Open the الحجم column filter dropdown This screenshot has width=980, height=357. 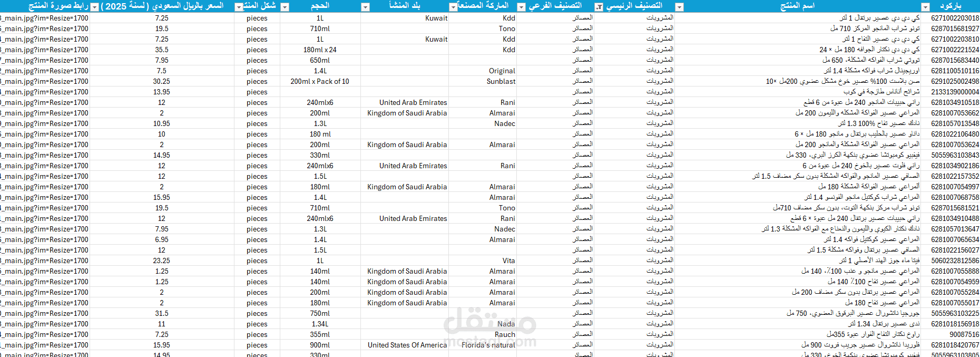pyautogui.click(x=285, y=7)
